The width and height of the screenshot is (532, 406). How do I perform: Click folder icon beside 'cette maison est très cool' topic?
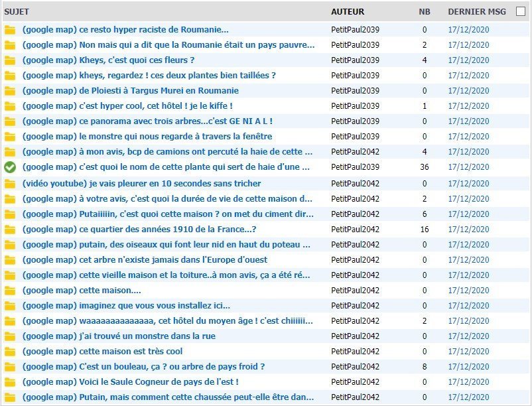pyautogui.click(x=10, y=352)
